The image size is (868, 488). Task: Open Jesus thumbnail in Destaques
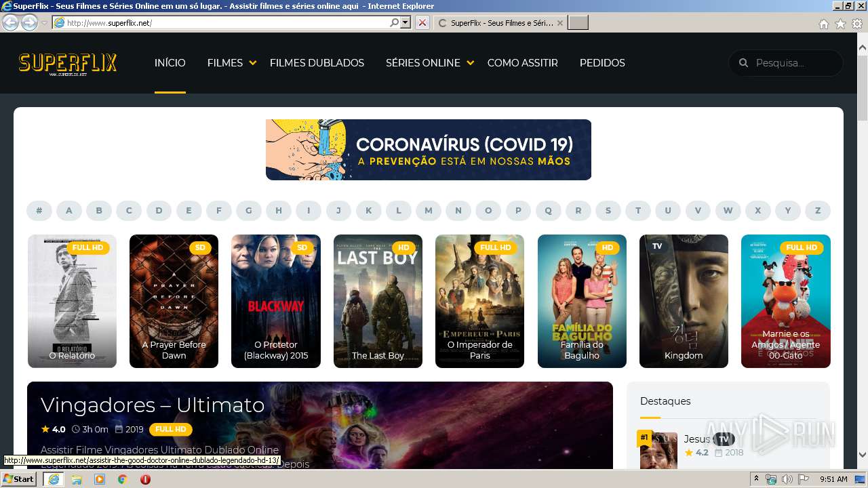coord(658,450)
